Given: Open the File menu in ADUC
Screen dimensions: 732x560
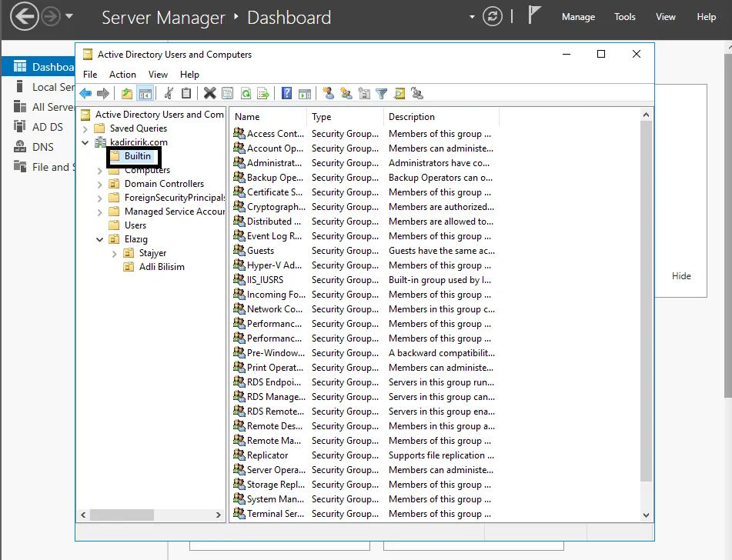Looking at the screenshot, I should click(x=90, y=74).
